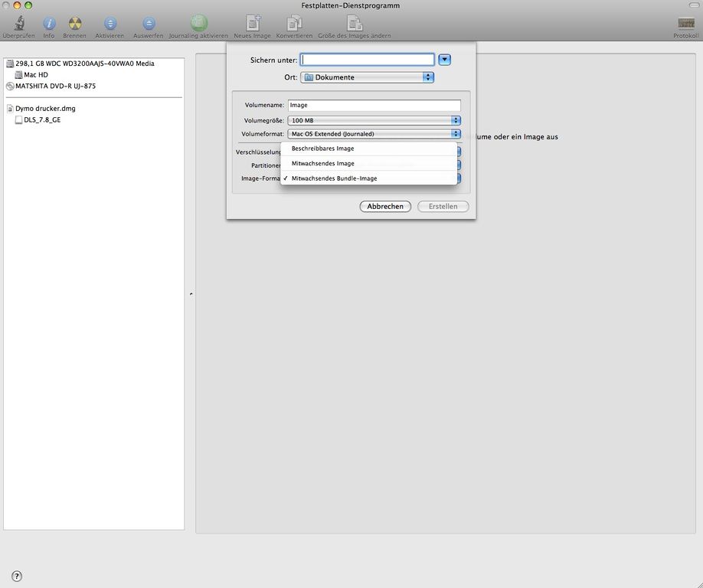Open the Volumeformat dropdown

[374, 134]
